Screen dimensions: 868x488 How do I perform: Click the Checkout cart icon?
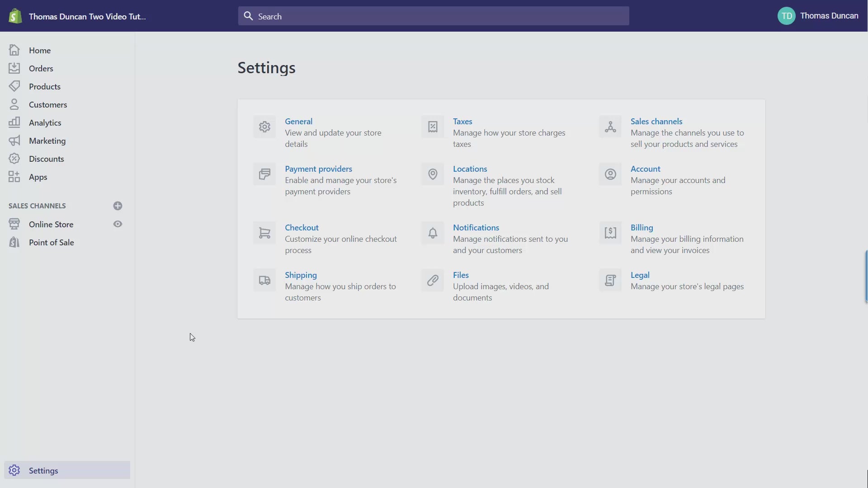pos(264,233)
